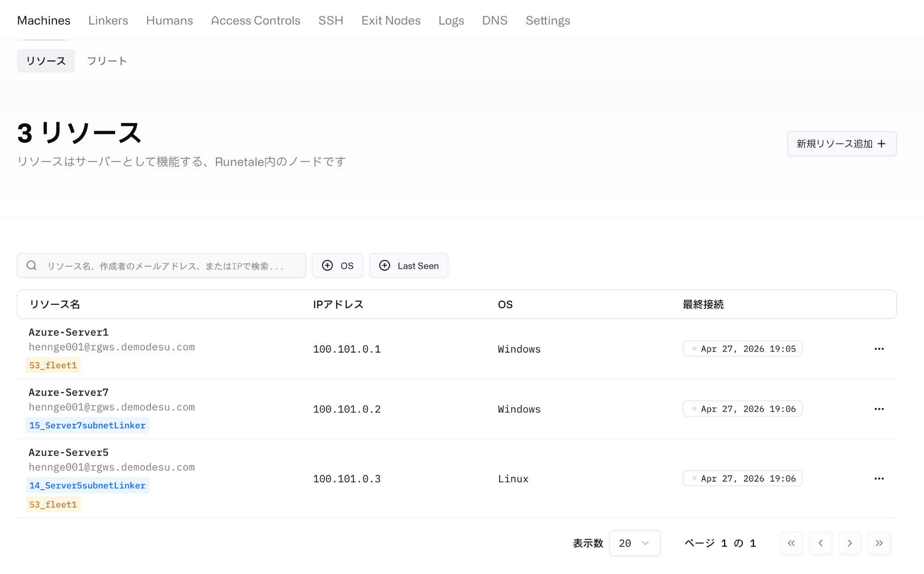This screenshot has height=574, width=924.
Task: Click the Windows OS cell for Azure-Server1
Action: tap(519, 349)
